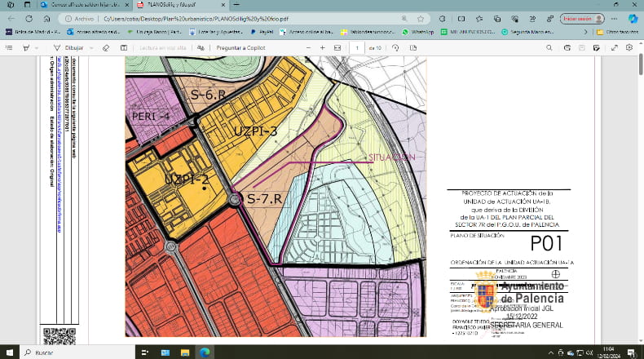Open the page view layout options
The image size is (644, 359).
tap(413, 48)
